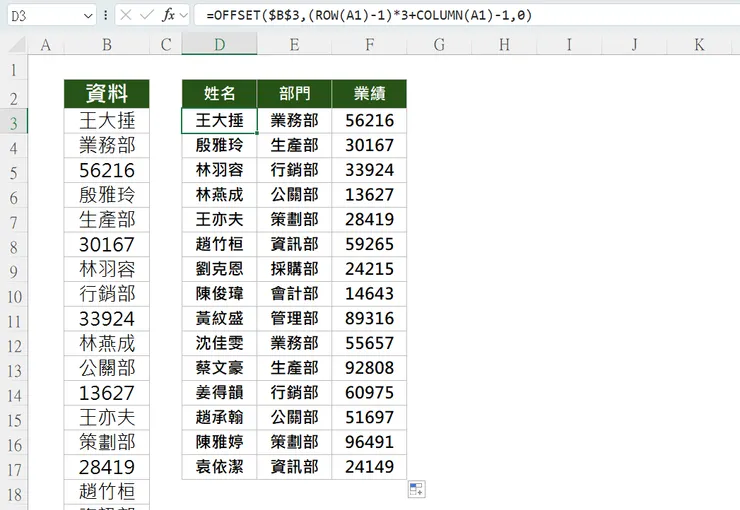Click into the OFFSET formula in formula bar
The height and width of the screenshot is (510, 740).
click(369, 16)
